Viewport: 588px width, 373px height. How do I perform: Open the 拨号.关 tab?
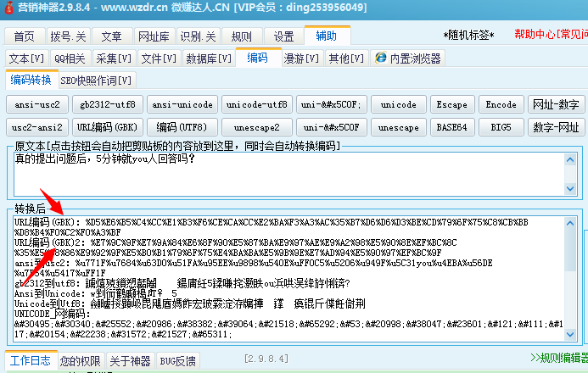pos(68,36)
